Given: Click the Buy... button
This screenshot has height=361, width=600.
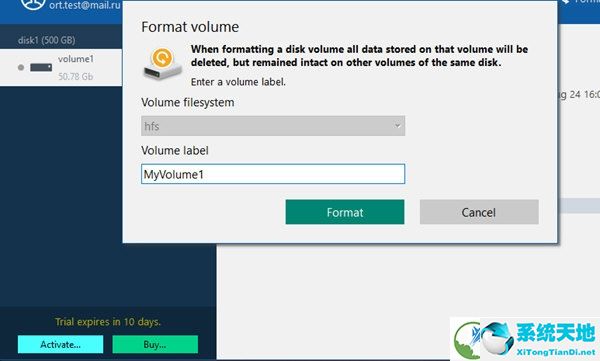Looking at the screenshot, I should pyautogui.click(x=155, y=345).
